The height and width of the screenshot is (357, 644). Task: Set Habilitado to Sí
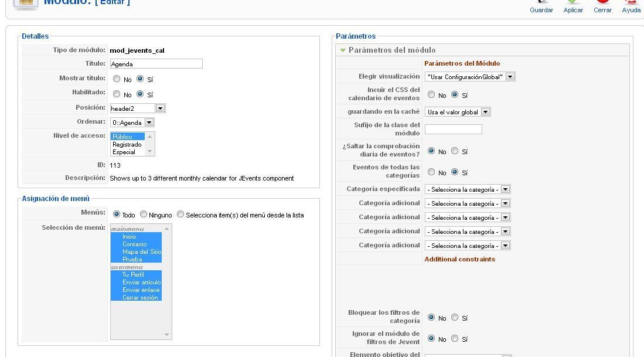[140, 94]
